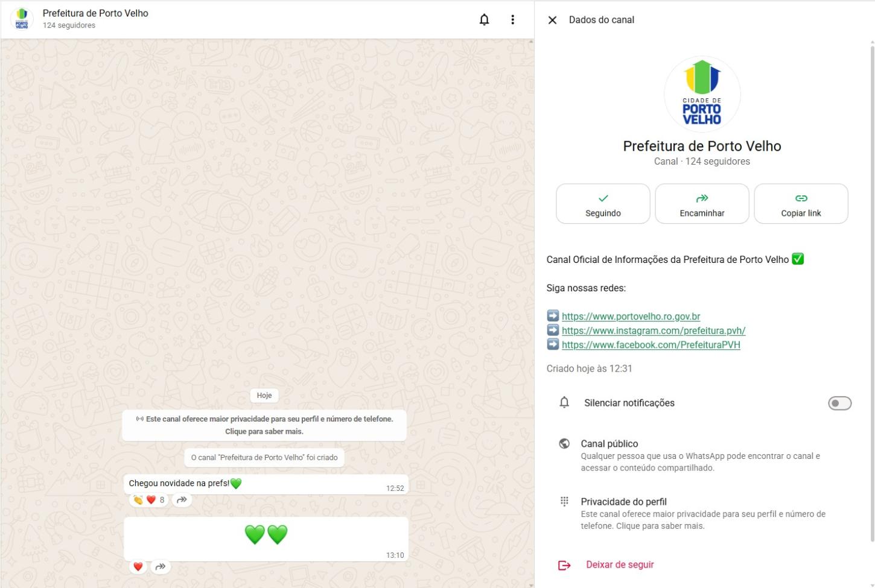Open the Facebook PrefeituraPVH link
The height and width of the screenshot is (588, 875).
coord(651,345)
